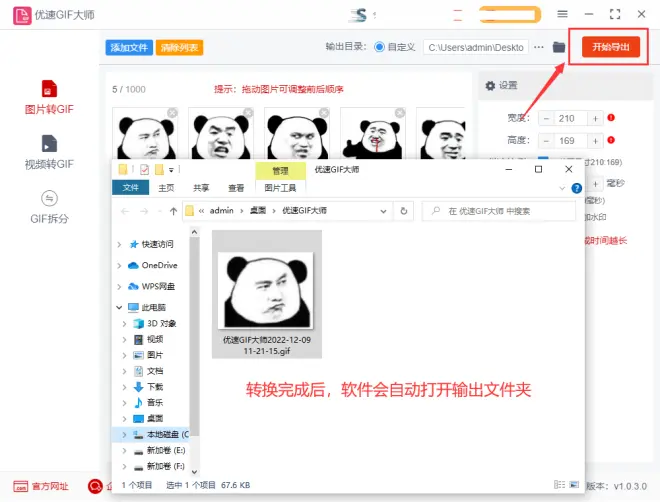Click the folder icon to open output directory
660x502 pixels.
[559, 47]
